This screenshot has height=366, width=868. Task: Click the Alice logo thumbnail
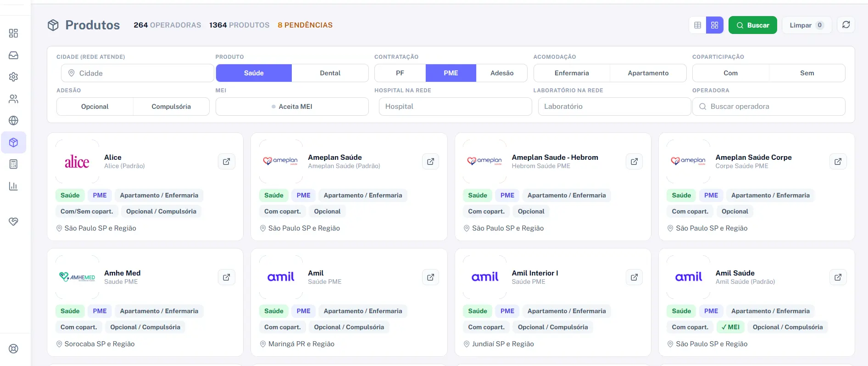click(x=77, y=162)
